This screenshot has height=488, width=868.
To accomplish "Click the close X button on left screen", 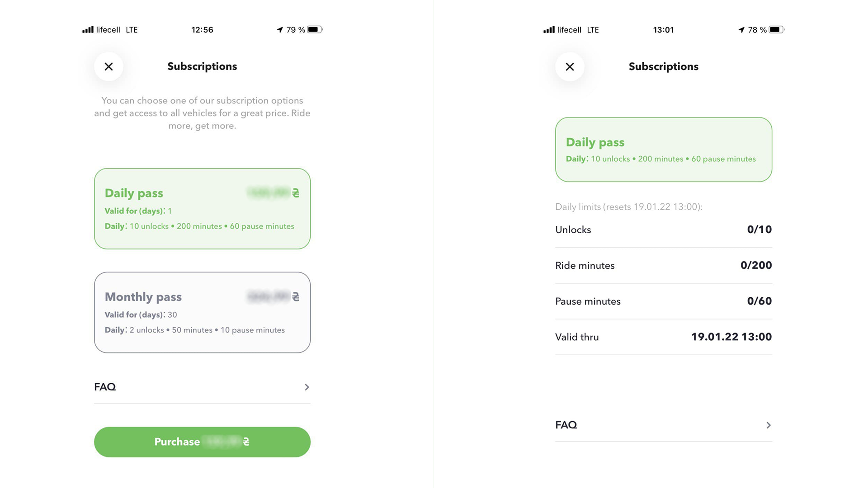I will (x=108, y=66).
